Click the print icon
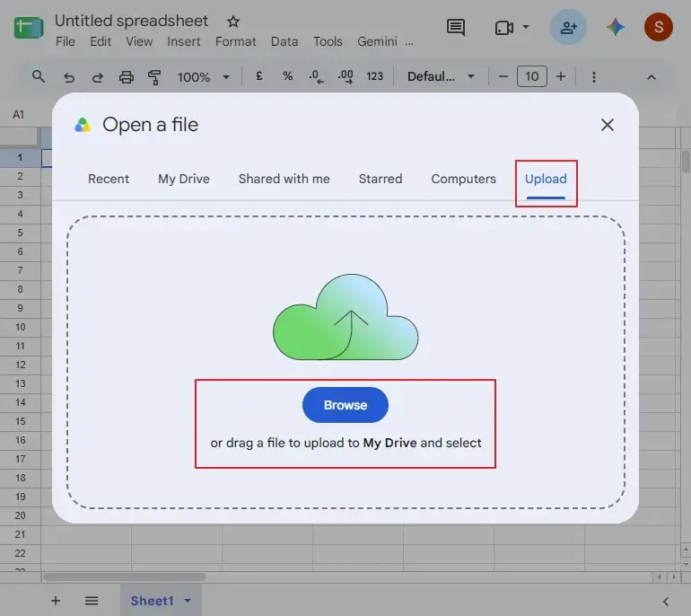Screen dimensions: 691x616 coord(127,77)
